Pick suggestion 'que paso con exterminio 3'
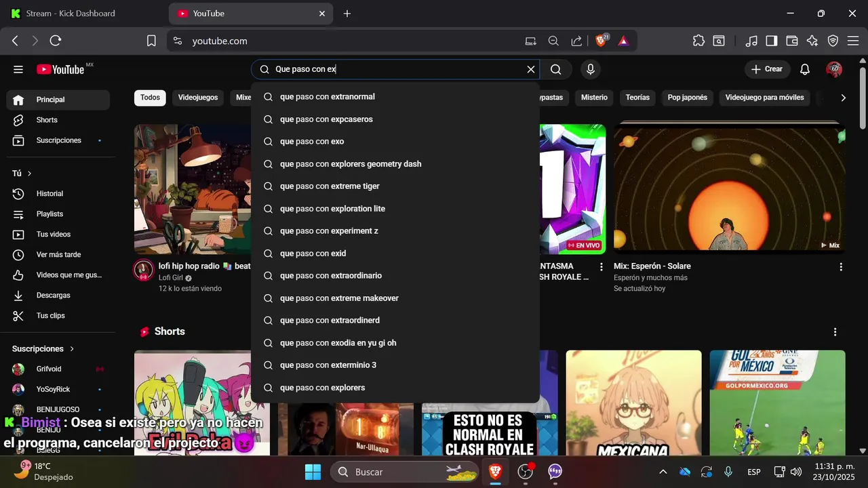Viewport: 868px width, 488px height. point(395,365)
